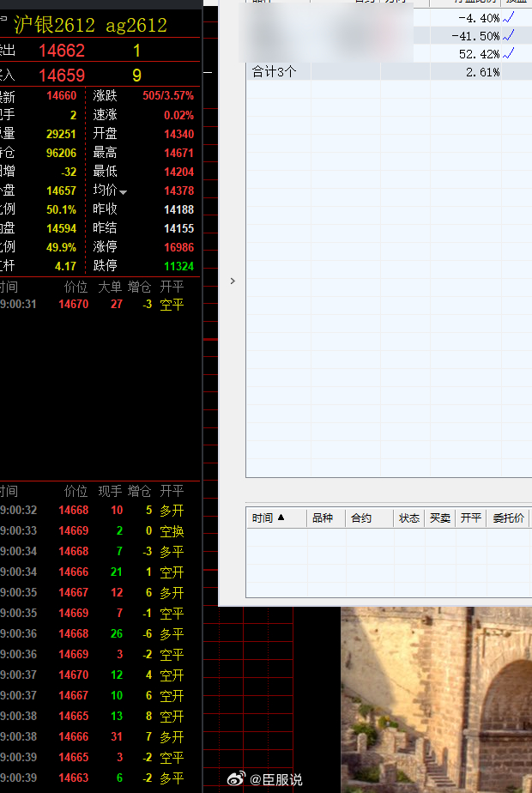The image size is (532, 793).
Task: Expand side panel with the > chevron
Action: [x=233, y=281]
